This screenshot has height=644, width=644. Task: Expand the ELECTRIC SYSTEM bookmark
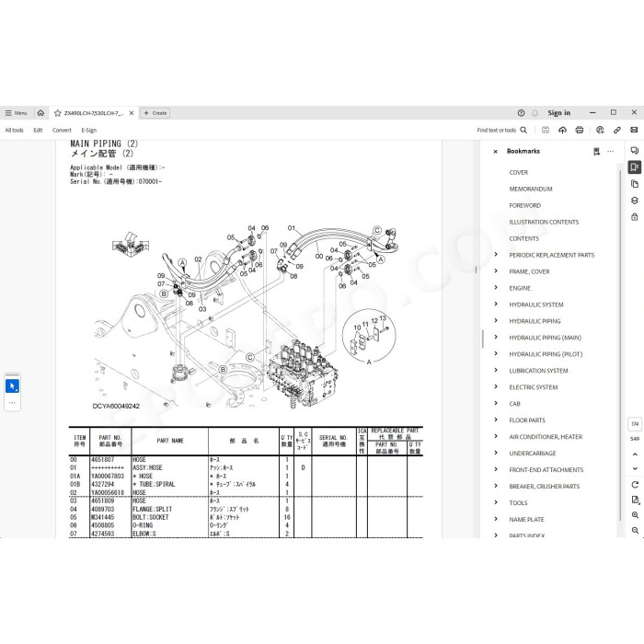click(496, 387)
